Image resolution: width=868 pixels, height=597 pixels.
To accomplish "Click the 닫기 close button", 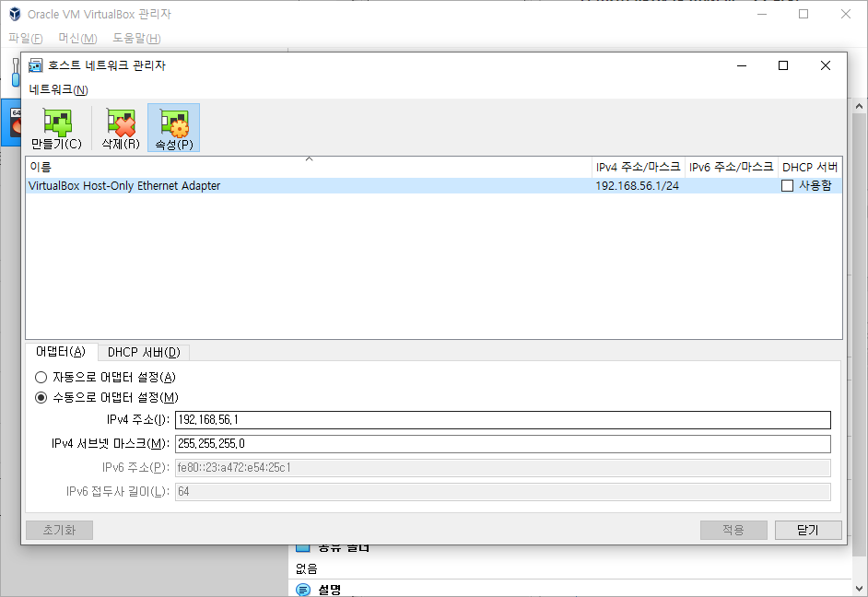I will pyautogui.click(x=808, y=530).
